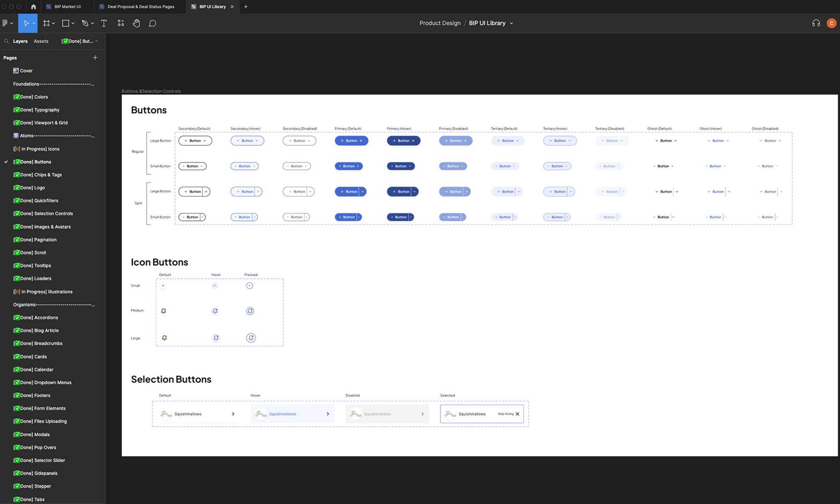Screen dimensions: 840x504
Task: Collapse the pages list dropdown
Action: point(97,41)
